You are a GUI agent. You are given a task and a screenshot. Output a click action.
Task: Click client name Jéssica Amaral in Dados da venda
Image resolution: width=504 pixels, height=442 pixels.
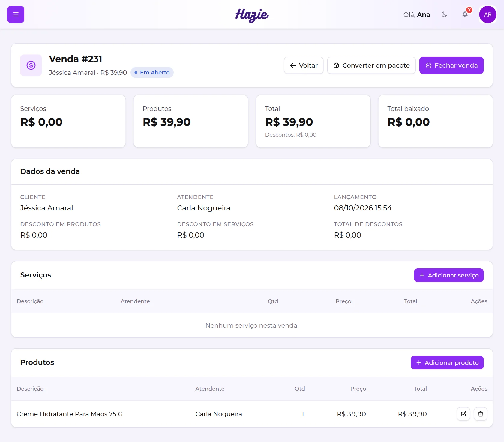[x=46, y=208]
